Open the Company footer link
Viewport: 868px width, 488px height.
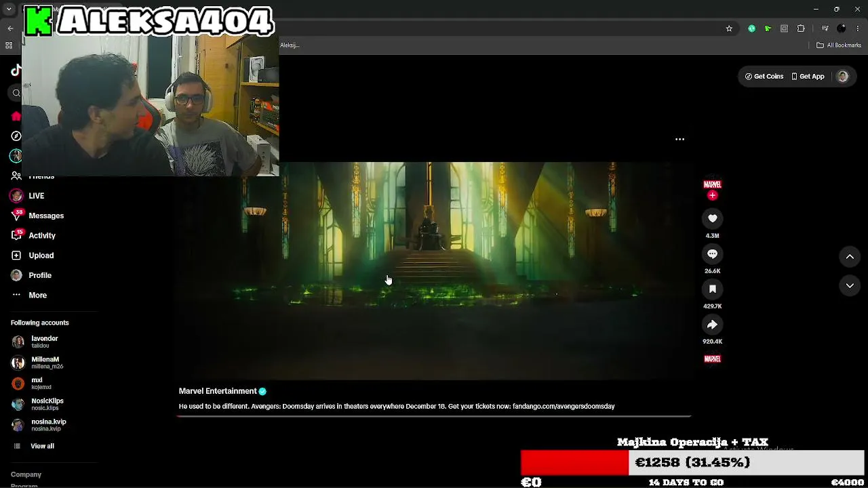coord(26,474)
